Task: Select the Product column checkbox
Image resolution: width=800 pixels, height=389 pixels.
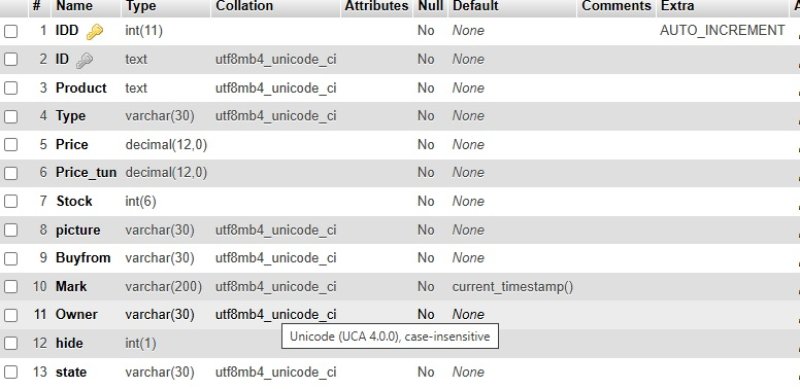Action: click(11, 88)
